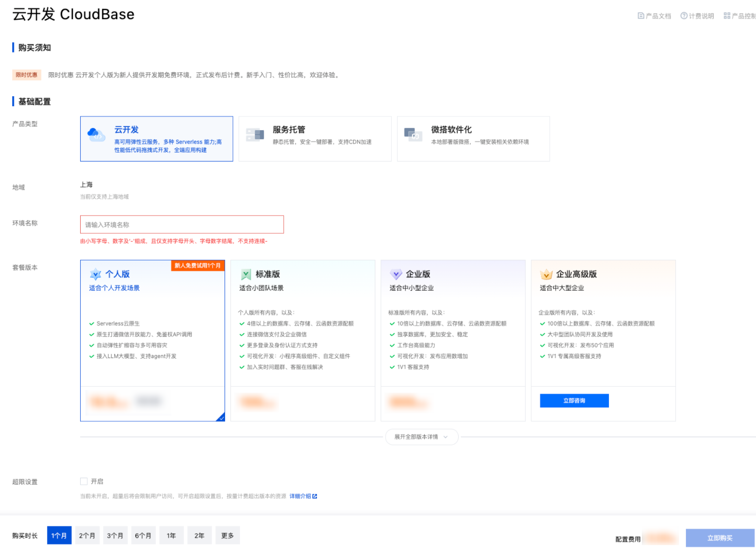Click the 云开发 CloudBase page title
Screen dimensions: 756x551
click(x=73, y=14)
